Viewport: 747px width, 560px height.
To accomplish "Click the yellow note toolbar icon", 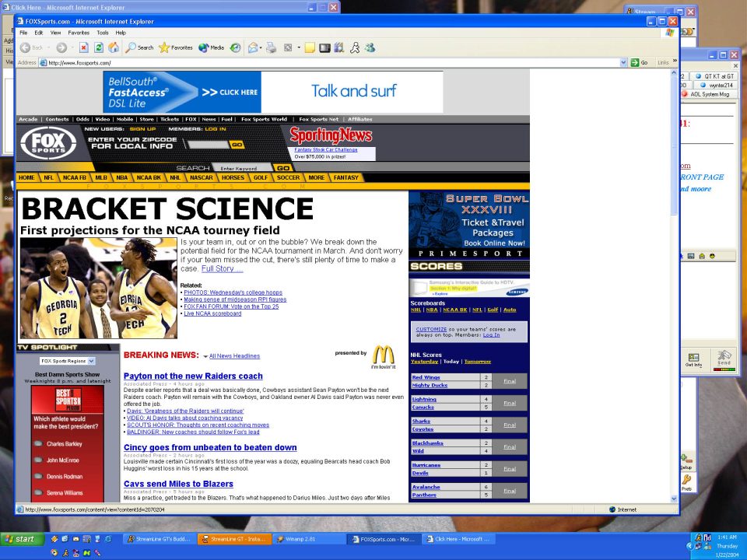I will (310, 47).
